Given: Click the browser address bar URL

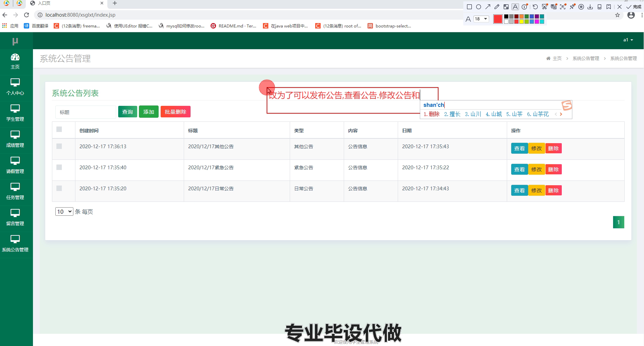Looking at the screenshot, I should (80, 15).
